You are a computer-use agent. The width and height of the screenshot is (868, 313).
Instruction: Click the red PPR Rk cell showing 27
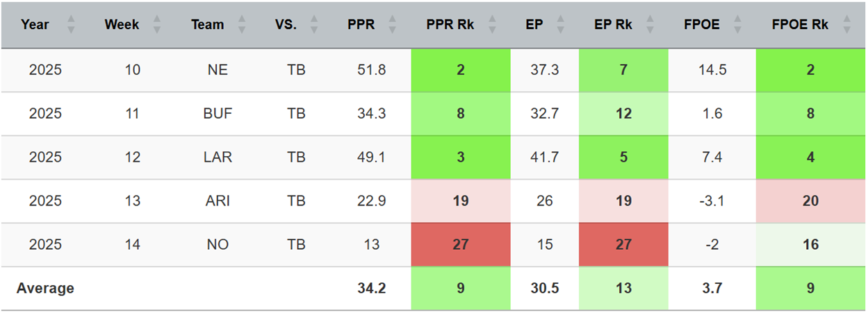click(460, 244)
